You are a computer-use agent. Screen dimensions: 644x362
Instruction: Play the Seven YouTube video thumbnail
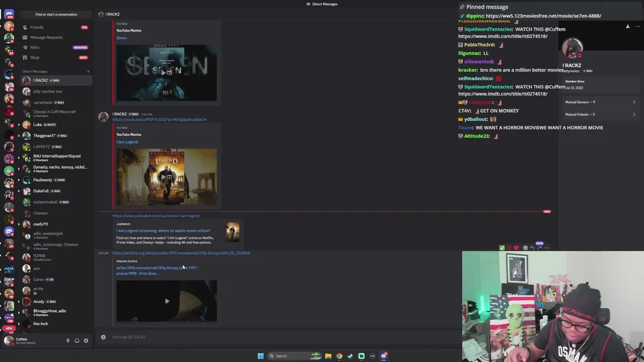pyautogui.click(x=167, y=73)
